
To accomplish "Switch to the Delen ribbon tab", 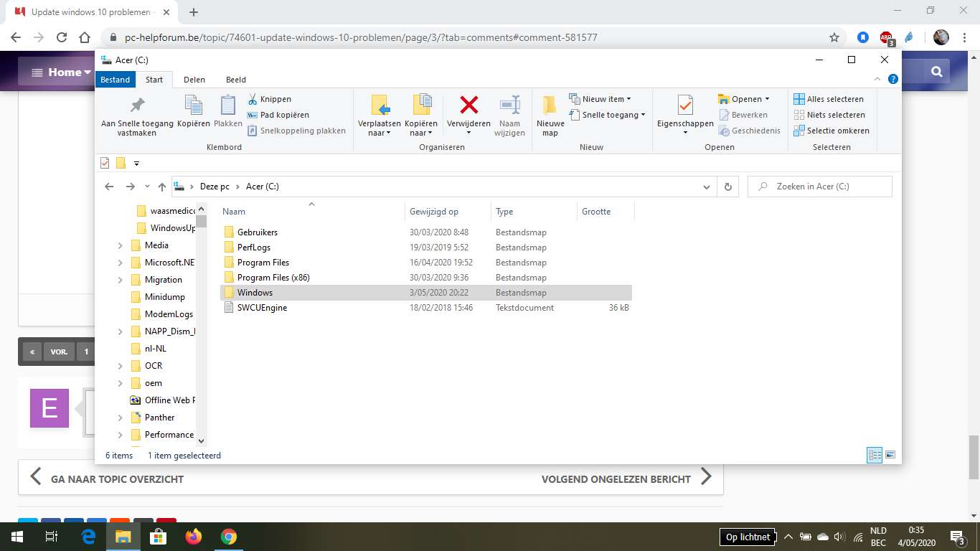I will [194, 80].
